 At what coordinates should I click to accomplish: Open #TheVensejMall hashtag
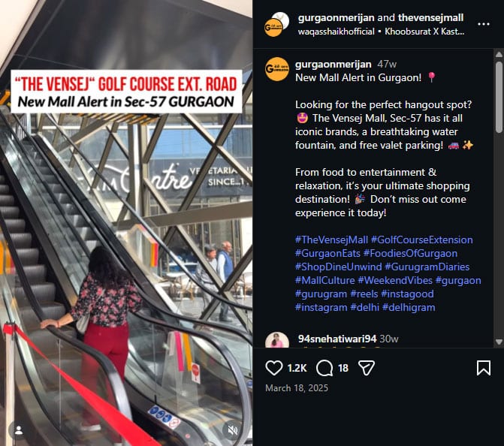coord(331,240)
